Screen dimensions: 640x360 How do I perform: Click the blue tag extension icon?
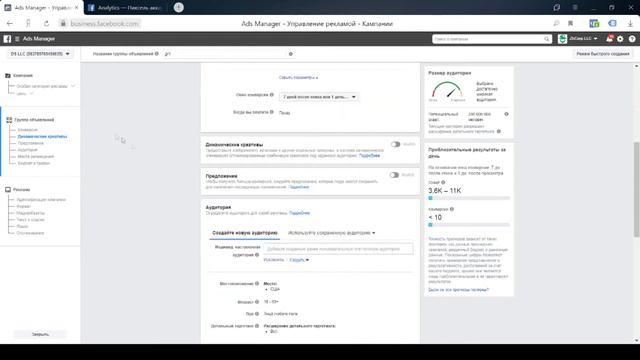coord(612,23)
